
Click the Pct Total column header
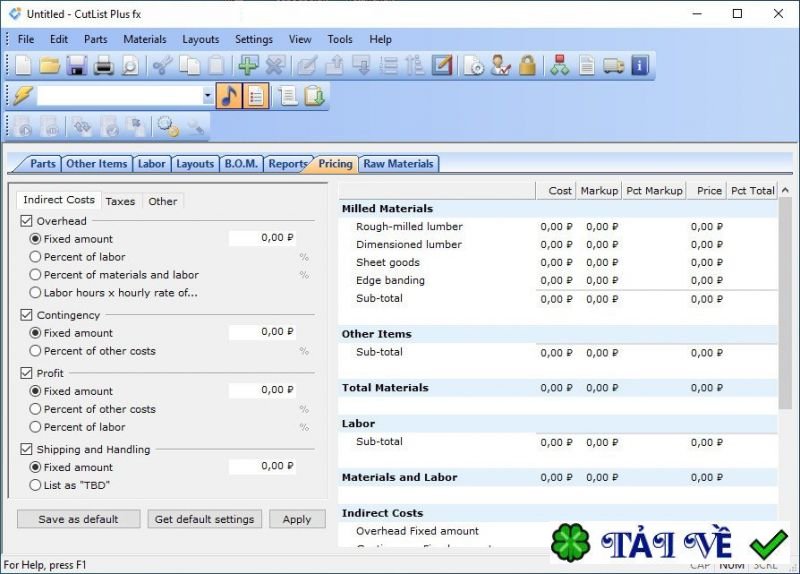point(753,191)
